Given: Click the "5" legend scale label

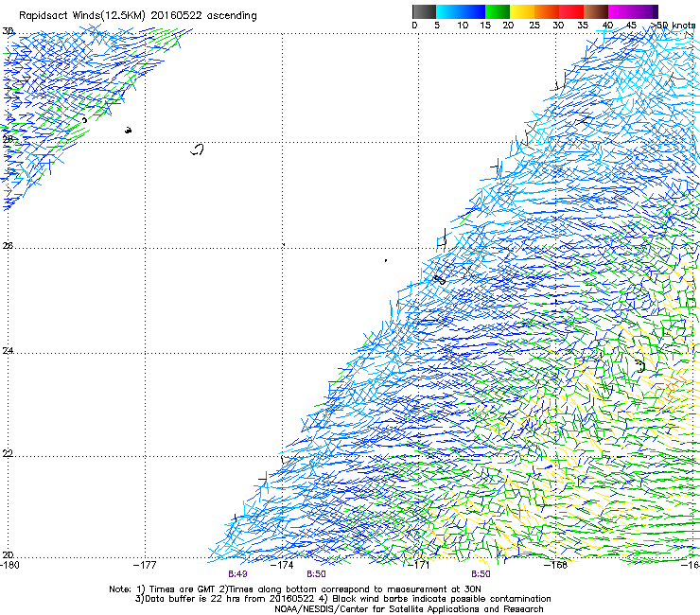Looking at the screenshot, I should click(437, 26).
